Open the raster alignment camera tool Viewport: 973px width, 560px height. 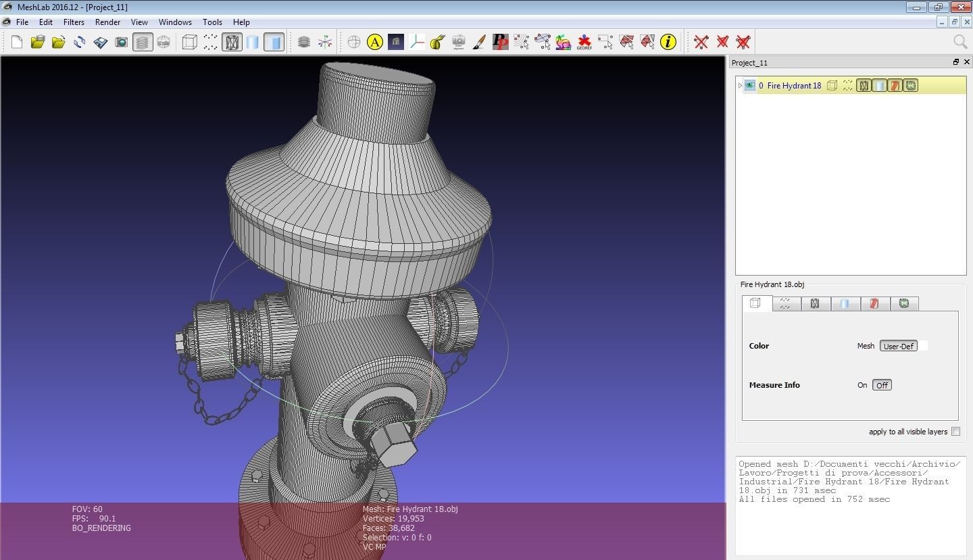458,42
